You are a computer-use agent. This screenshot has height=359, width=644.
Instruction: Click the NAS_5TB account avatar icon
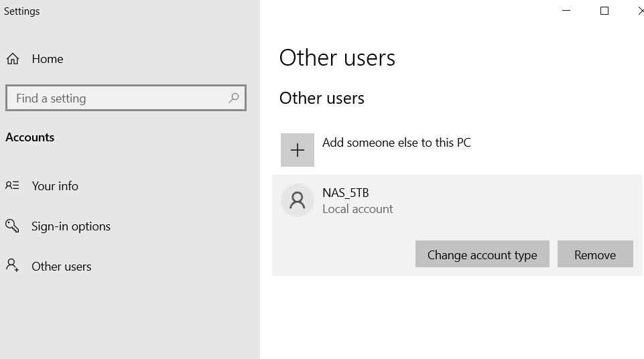pyautogui.click(x=297, y=200)
